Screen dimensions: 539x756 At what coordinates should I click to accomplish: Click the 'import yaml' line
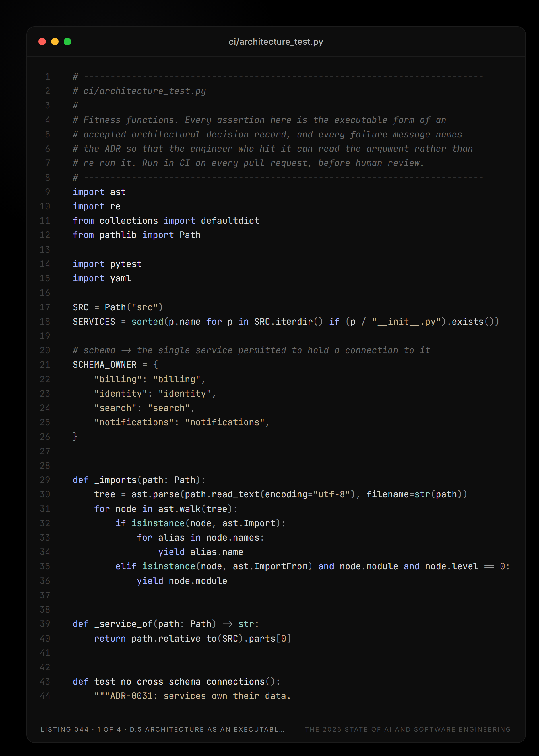tap(102, 278)
